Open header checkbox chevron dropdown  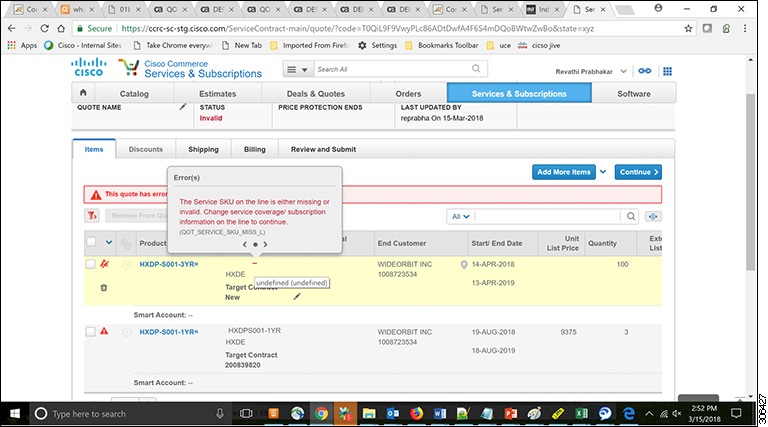pos(109,242)
